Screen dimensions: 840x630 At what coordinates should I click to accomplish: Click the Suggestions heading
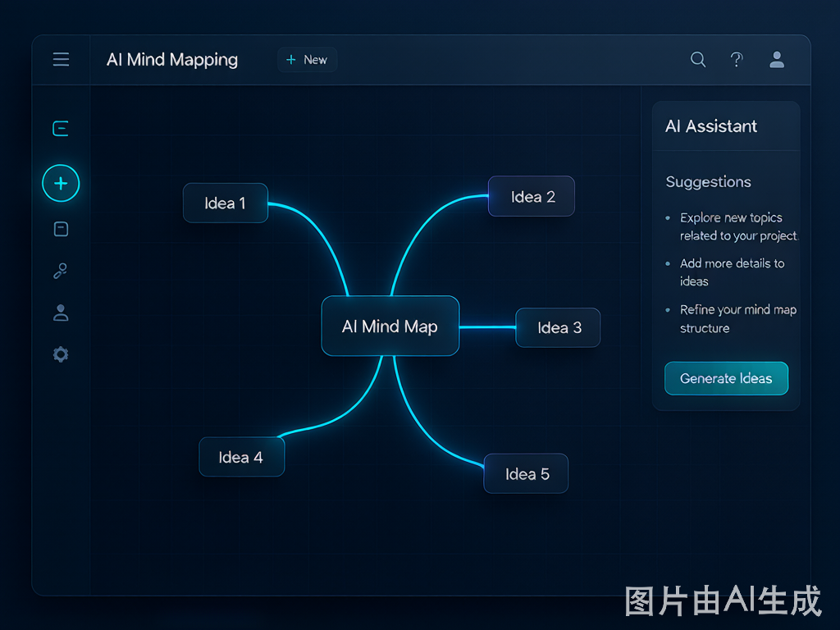click(708, 182)
